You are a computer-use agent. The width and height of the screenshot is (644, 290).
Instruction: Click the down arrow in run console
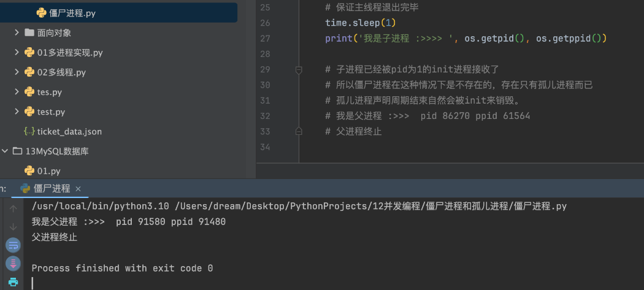13,227
